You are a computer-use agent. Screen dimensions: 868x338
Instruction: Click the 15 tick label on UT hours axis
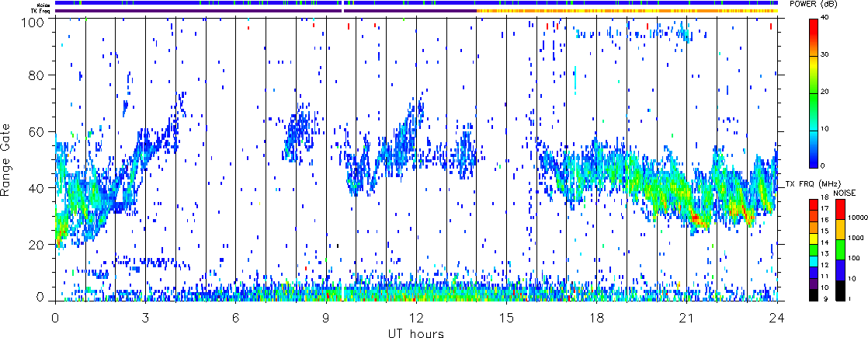506,318
